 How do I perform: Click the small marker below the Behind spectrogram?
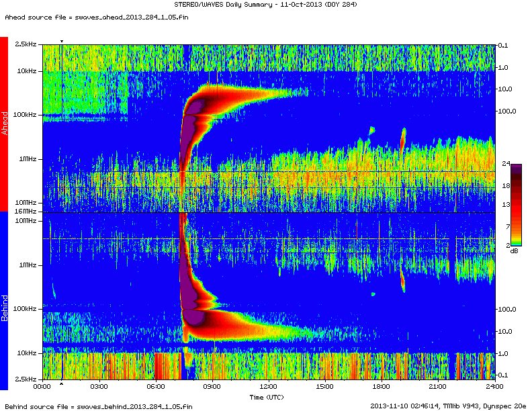pos(62,384)
